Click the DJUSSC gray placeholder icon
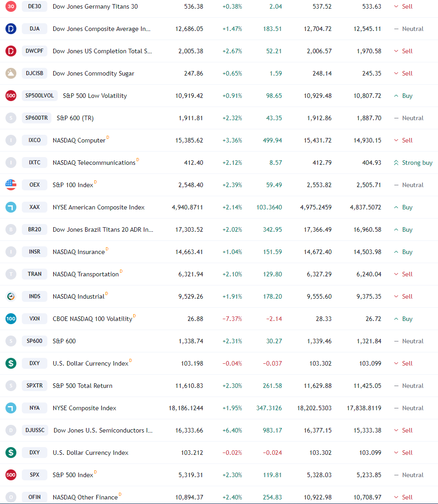Viewport: 438px width, 504px height. coord(11,430)
